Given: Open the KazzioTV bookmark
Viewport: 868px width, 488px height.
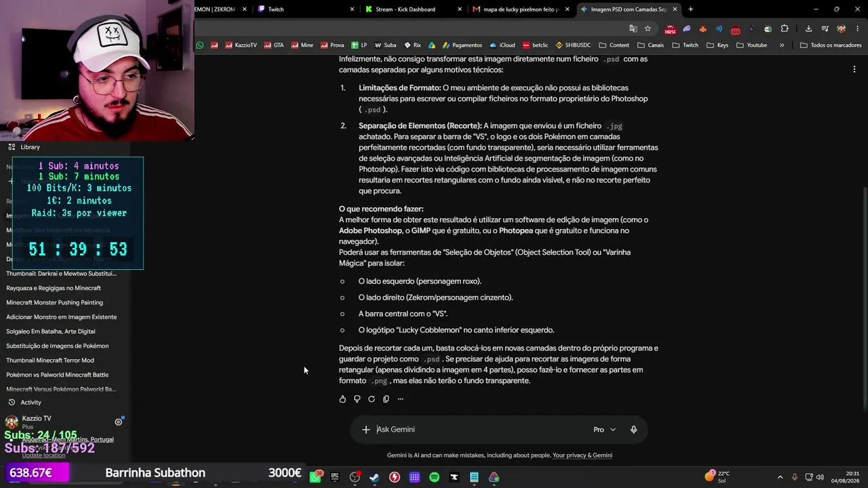Looking at the screenshot, I should [241, 45].
